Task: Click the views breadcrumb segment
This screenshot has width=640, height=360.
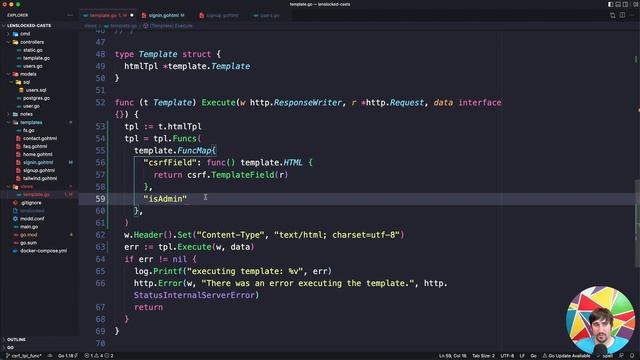Action: 90,26
